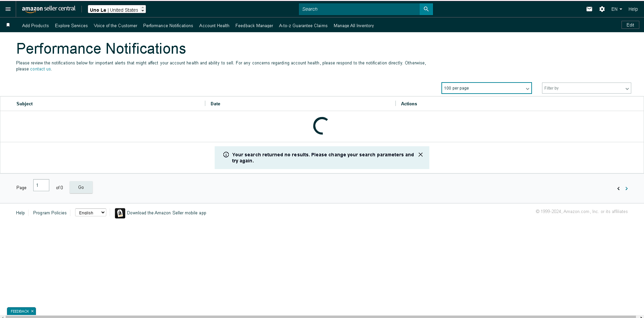Close the Feedback tab
644x318 pixels.
(33, 311)
